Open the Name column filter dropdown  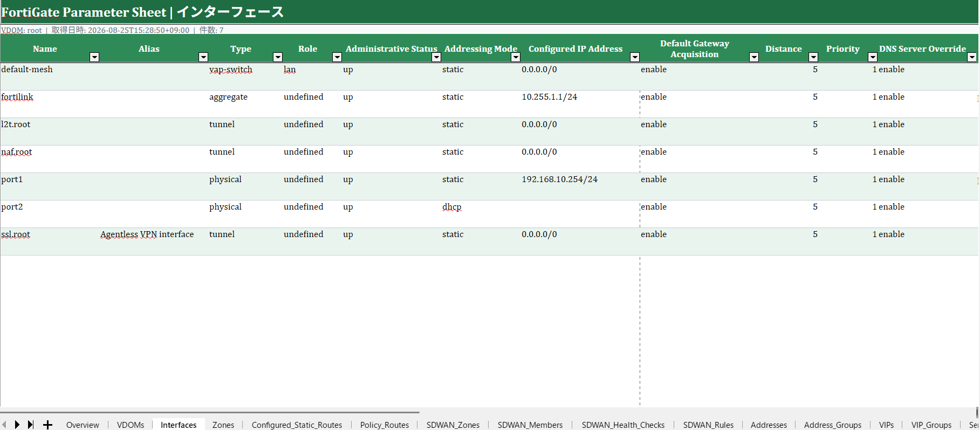[94, 57]
